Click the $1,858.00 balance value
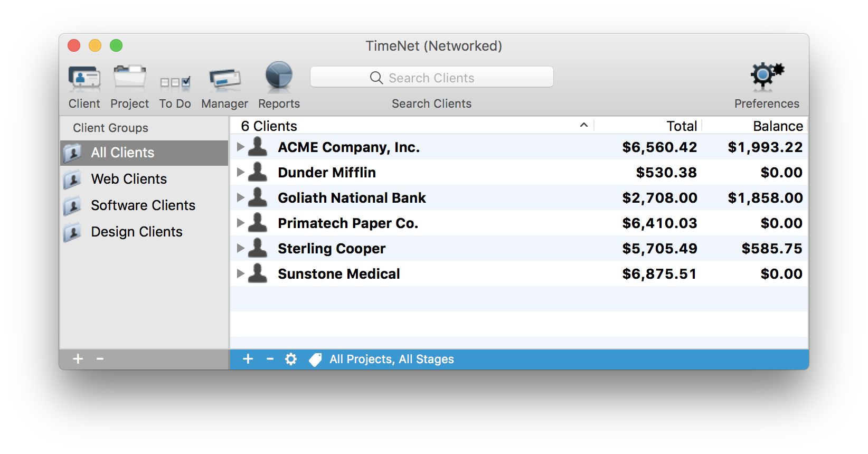Image resolution: width=868 pixels, height=454 pixels. click(x=765, y=198)
